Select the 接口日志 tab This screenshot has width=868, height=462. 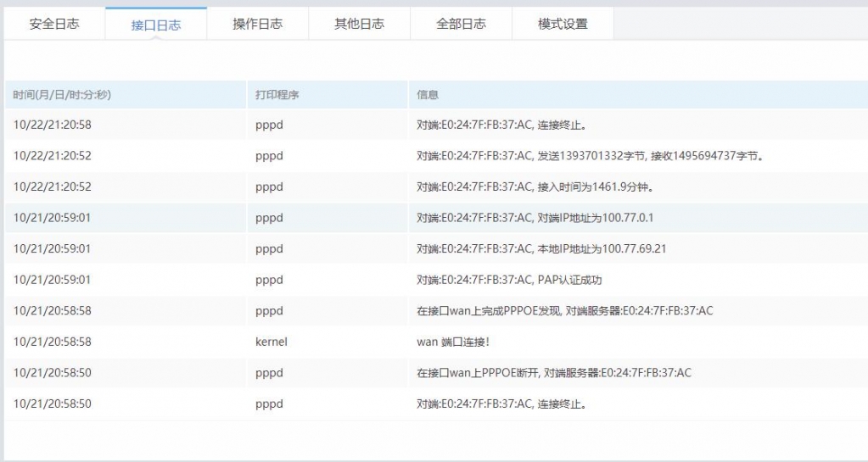click(155, 25)
